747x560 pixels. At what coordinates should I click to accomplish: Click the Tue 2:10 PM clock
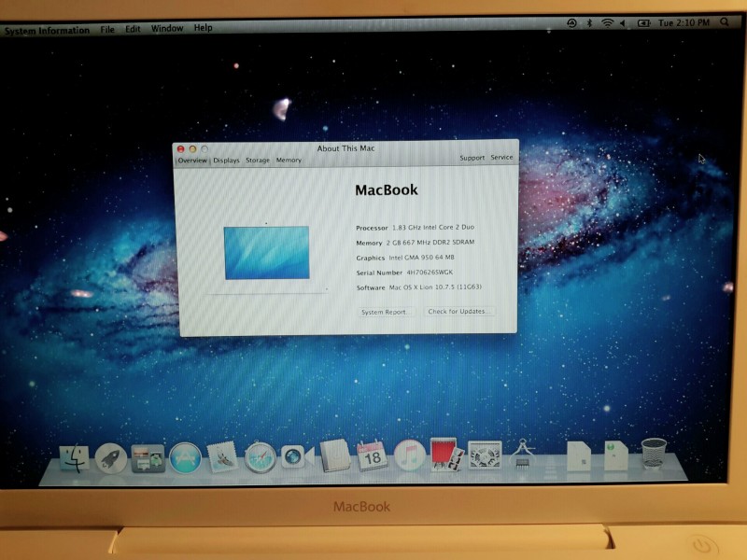[x=684, y=22]
